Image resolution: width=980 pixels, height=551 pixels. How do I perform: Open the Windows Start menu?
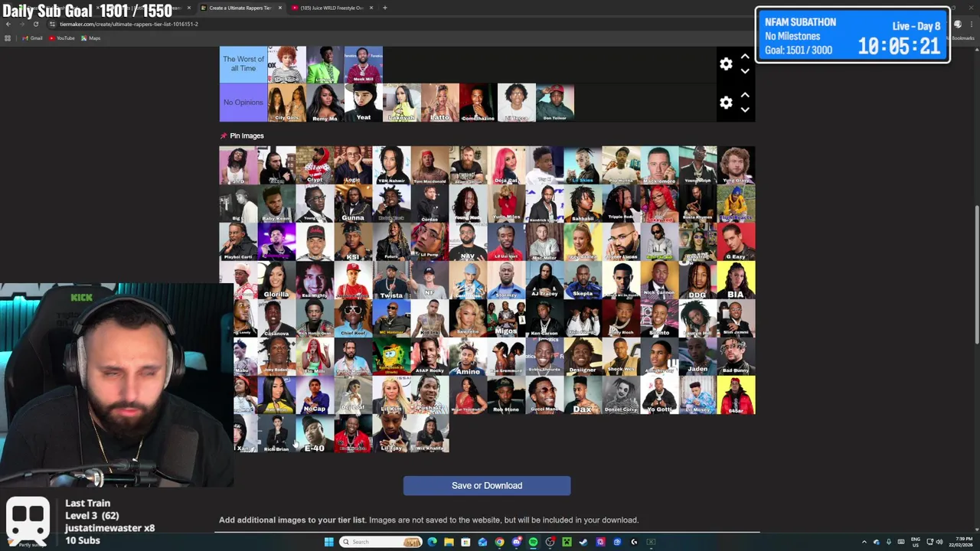[329, 542]
